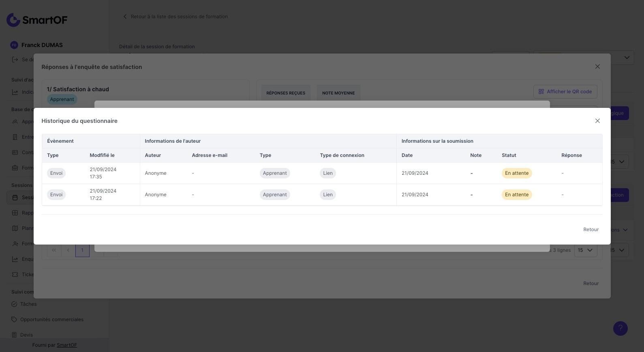Click the date cell 21/09/2024 17:22
Viewport: 644px width, 352px height.
coord(103,195)
